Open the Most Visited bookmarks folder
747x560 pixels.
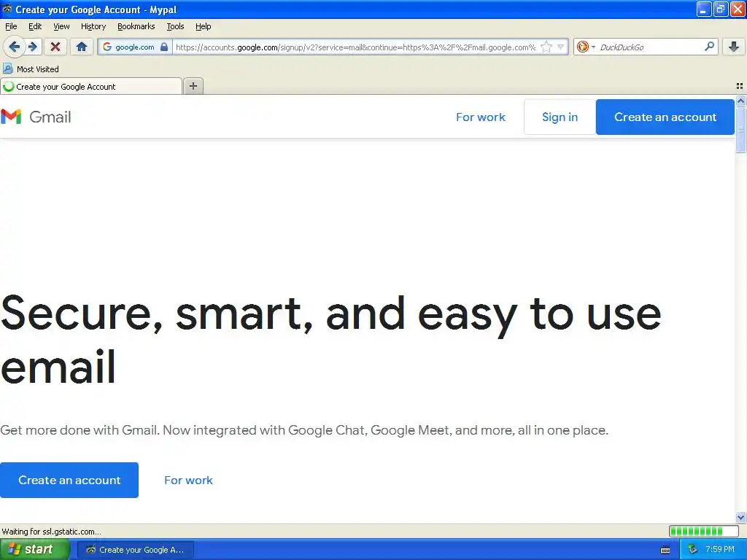coord(31,69)
